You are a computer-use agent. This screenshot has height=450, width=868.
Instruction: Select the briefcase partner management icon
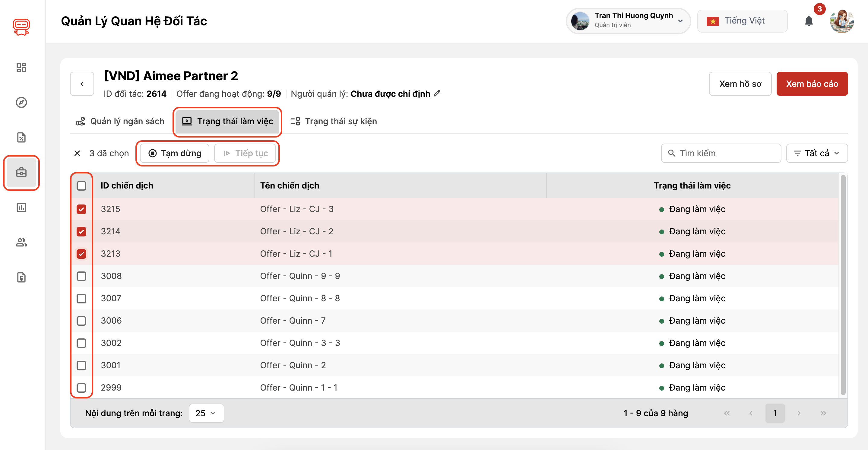pos(21,173)
